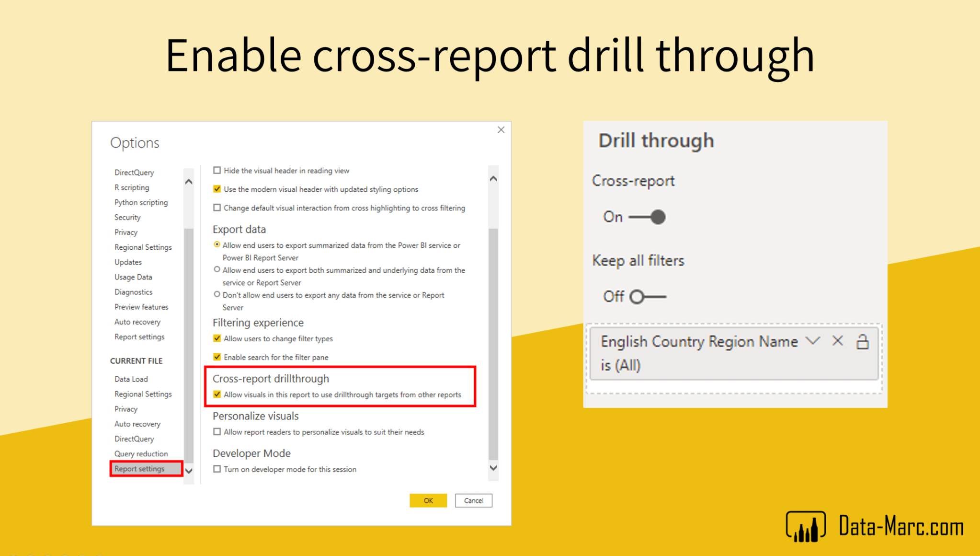980x556 pixels.
Task: Turn on the Keep all filters switch
Action: coord(638,296)
